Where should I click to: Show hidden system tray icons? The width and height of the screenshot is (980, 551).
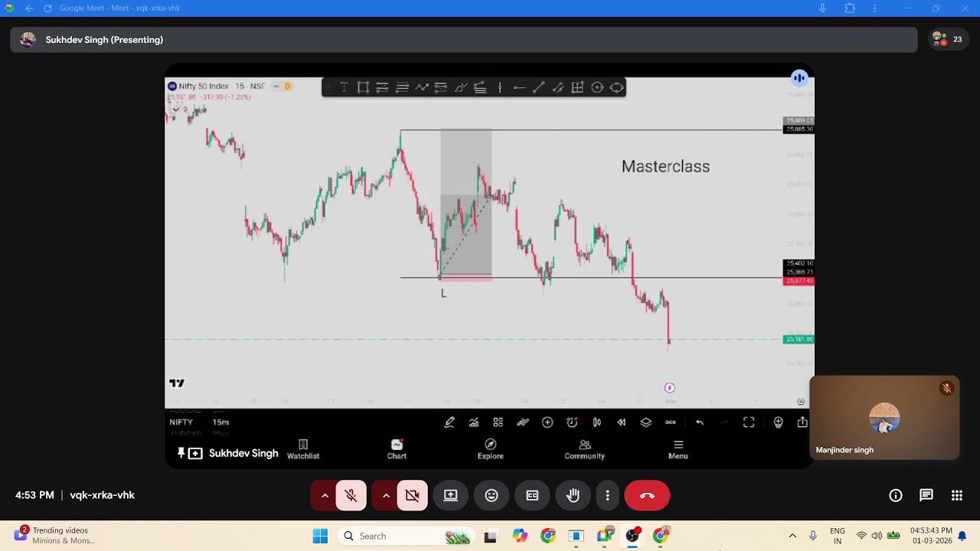pos(792,536)
